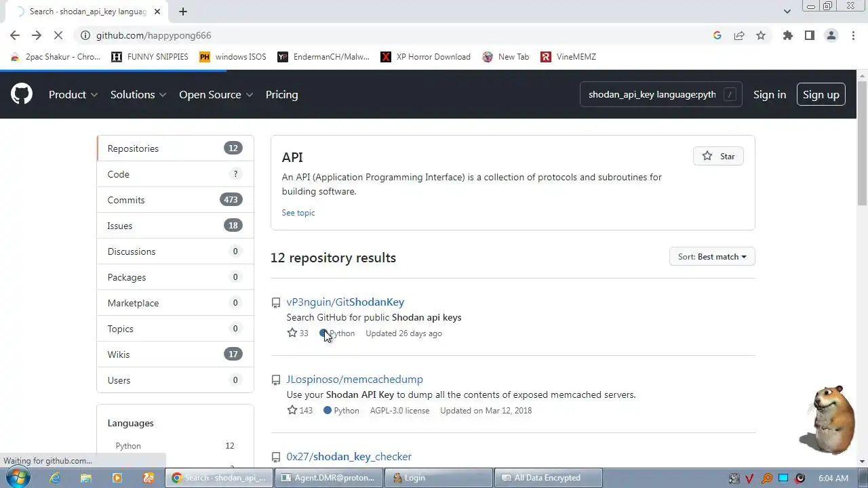
Task: Share this page via share icon
Action: click(739, 35)
